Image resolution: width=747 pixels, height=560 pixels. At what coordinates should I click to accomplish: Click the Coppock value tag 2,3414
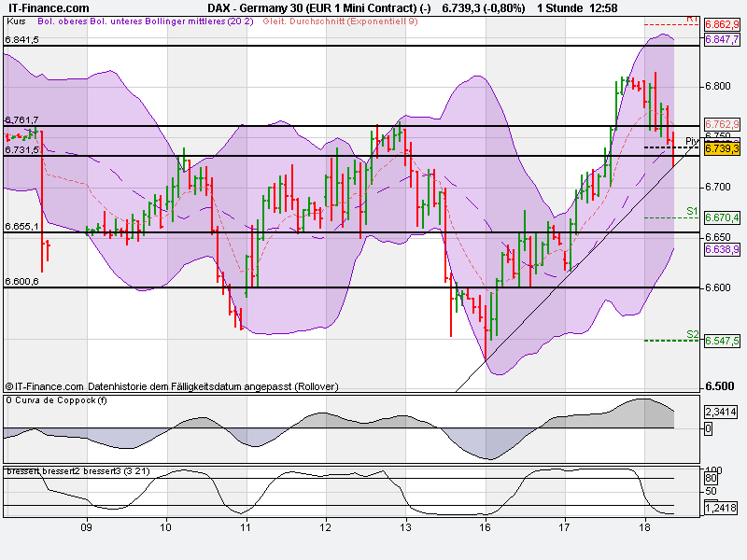point(721,412)
